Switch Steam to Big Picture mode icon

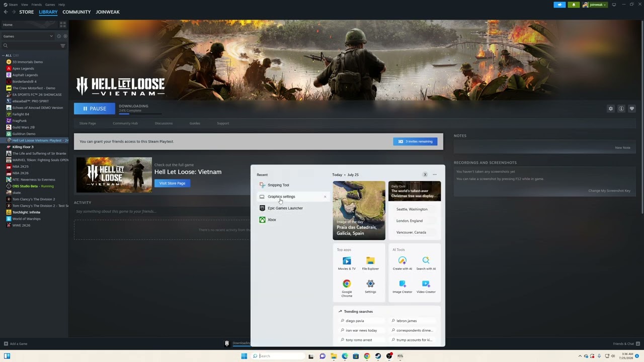pyautogui.click(x=614, y=5)
